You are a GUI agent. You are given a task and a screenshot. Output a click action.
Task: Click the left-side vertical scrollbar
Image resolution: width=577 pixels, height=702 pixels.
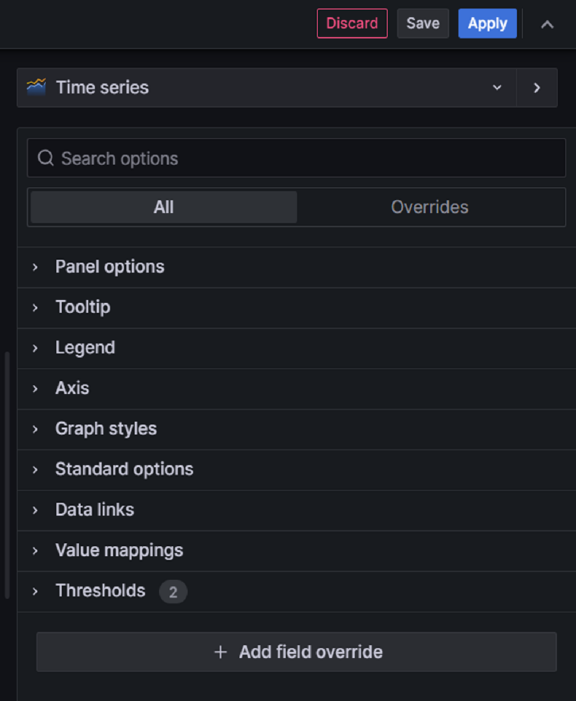point(7,475)
